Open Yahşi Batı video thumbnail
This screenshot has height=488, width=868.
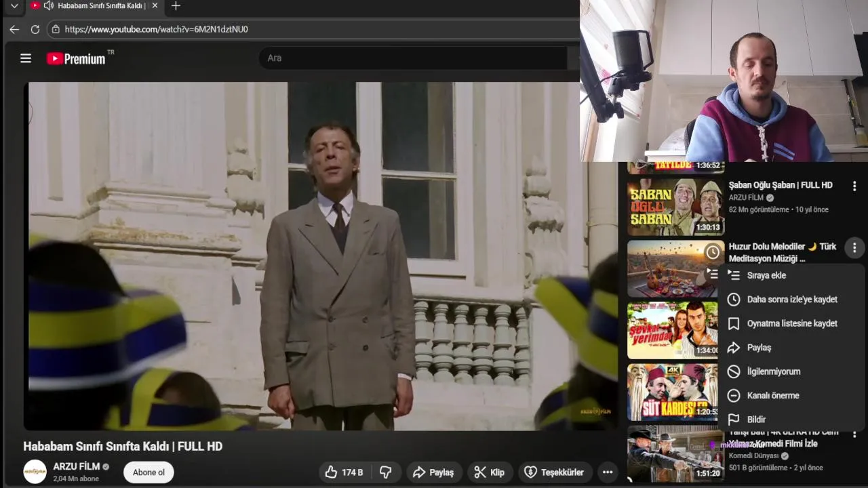tap(675, 453)
